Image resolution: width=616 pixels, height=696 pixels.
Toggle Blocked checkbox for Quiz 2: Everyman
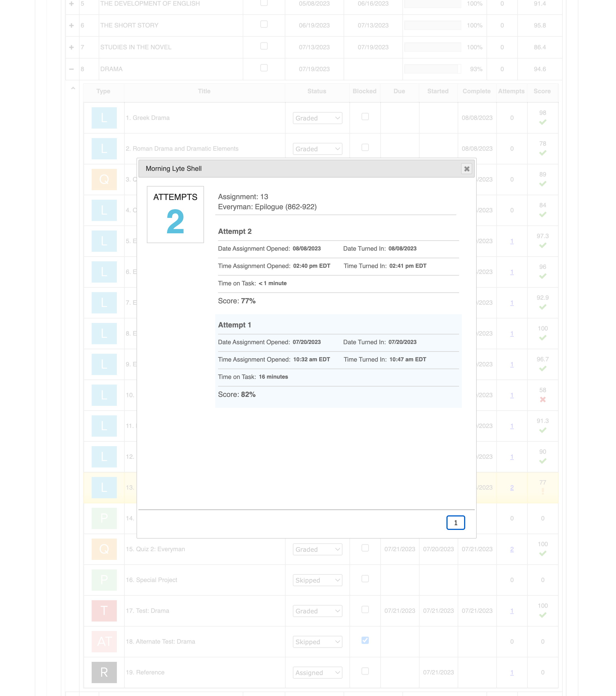[x=365, y=548]
